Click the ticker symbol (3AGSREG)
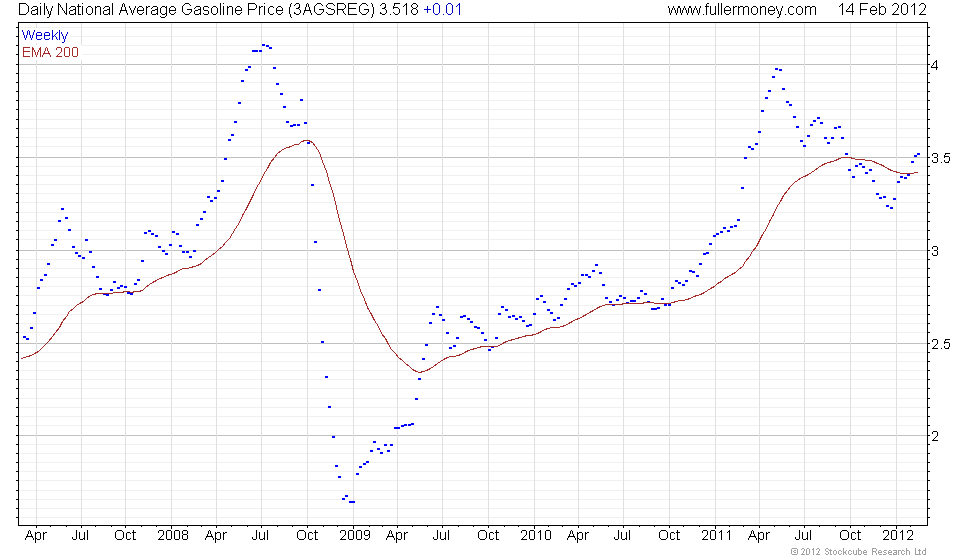The image size is (980, 560). 331,10
